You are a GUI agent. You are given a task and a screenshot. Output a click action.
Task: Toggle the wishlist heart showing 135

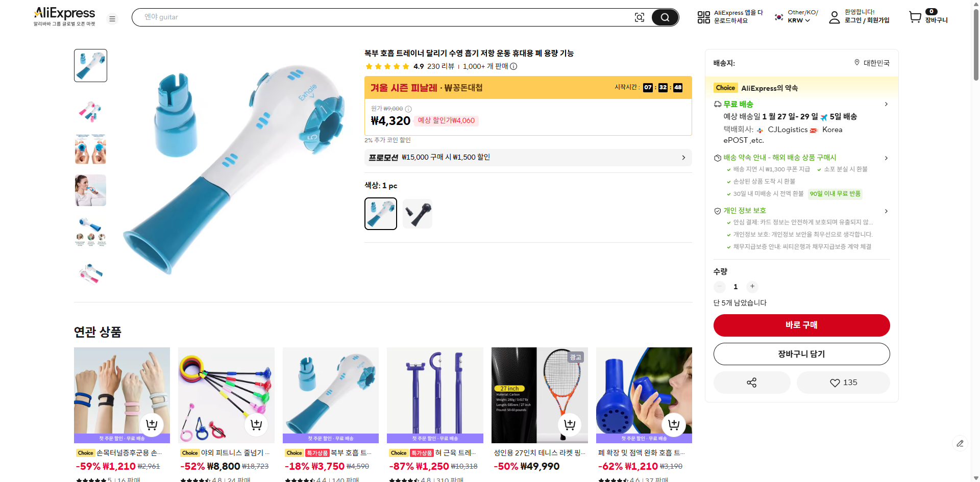coord(843,382)
